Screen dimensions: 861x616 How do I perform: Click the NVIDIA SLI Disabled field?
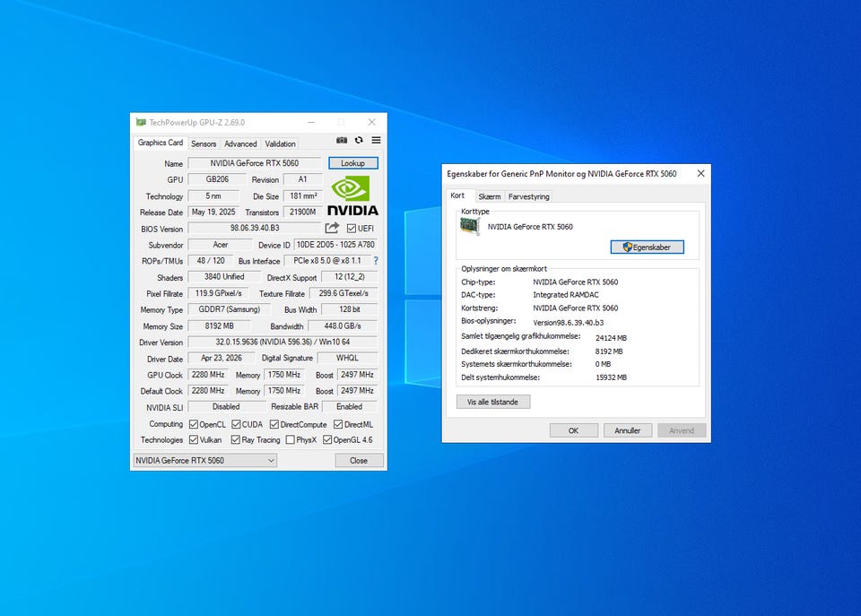[x=226, y=407]
